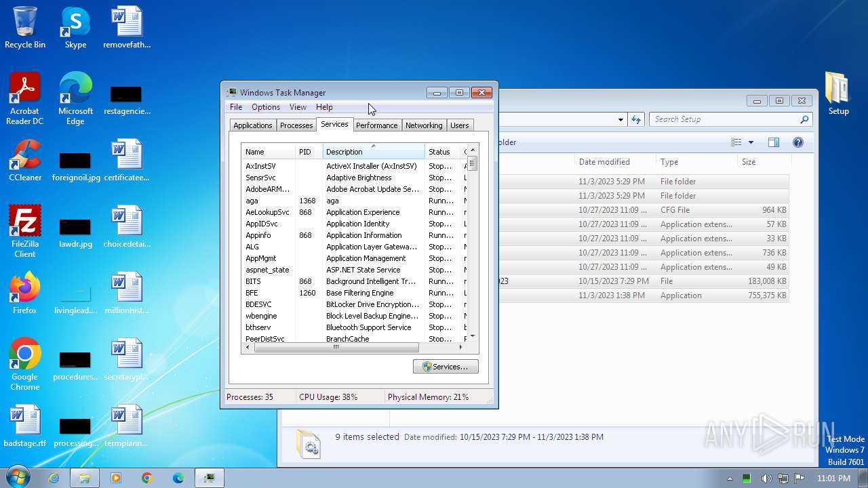Screen dimensions: 868x488
Task: Launch the Microsoft Edge desktop shortcut
Action: (75, 98)
